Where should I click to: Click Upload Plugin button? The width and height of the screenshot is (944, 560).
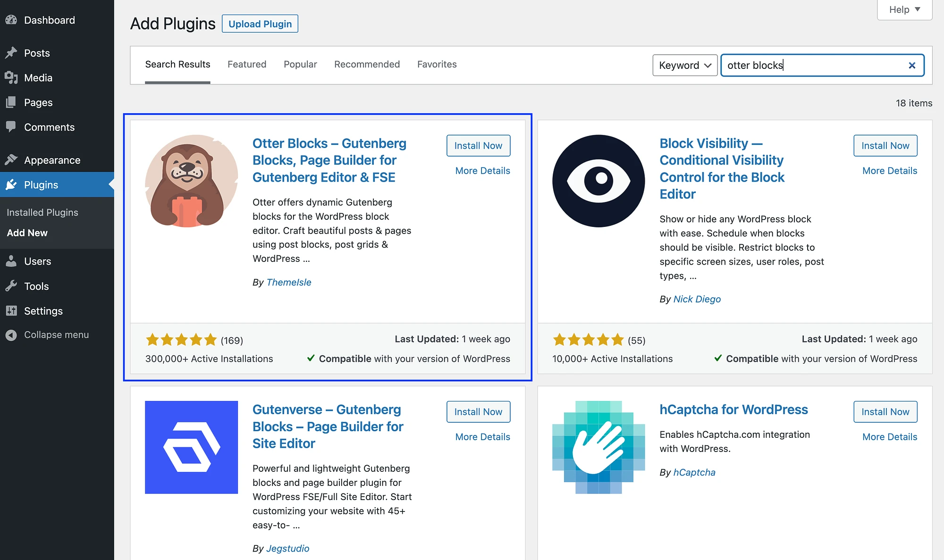click(260, 23)
